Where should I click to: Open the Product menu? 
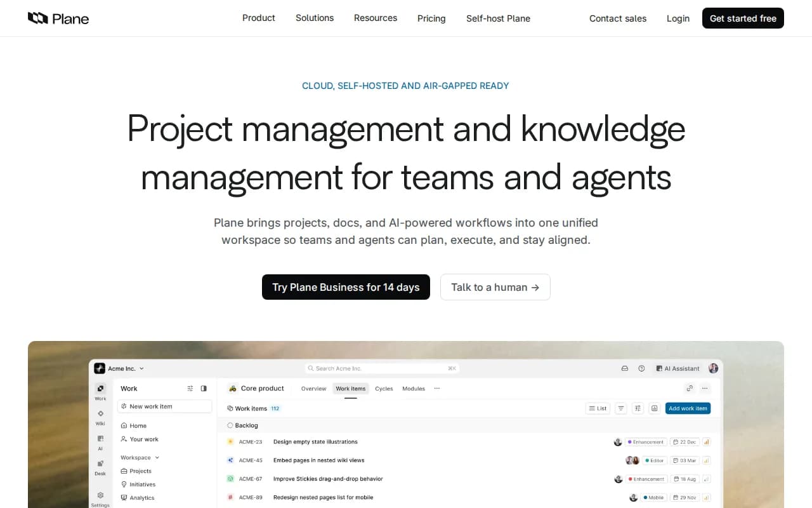259,18
